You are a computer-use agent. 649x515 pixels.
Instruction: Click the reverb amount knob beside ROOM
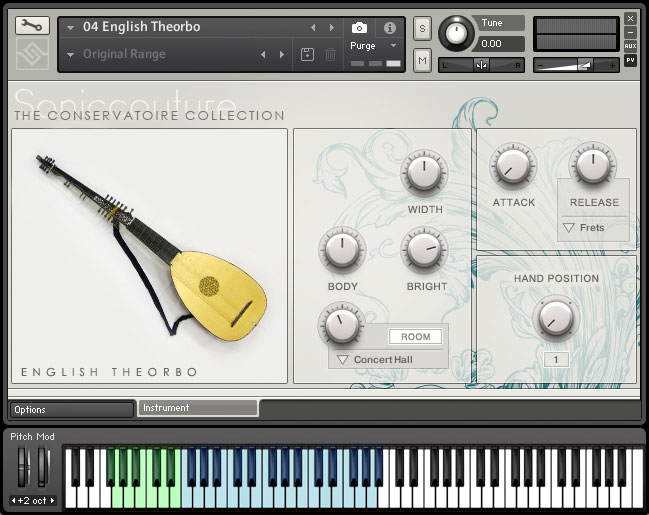341,325
